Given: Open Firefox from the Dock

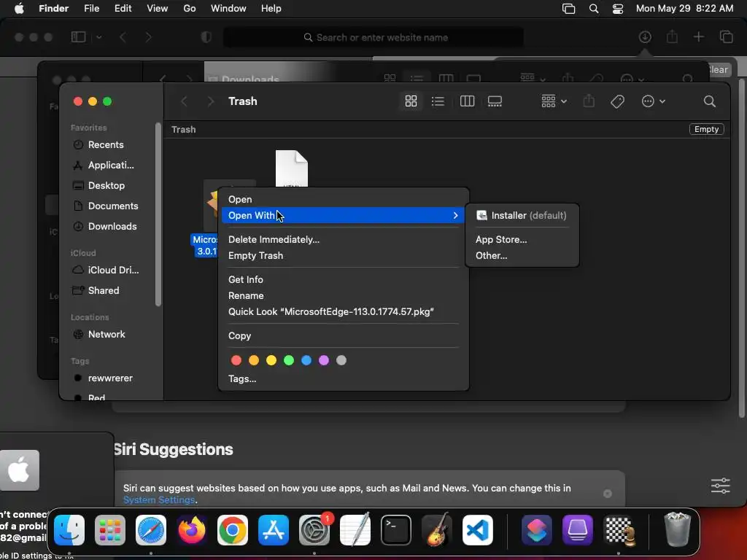Looking at the screenshot, I should coord(192,530).
